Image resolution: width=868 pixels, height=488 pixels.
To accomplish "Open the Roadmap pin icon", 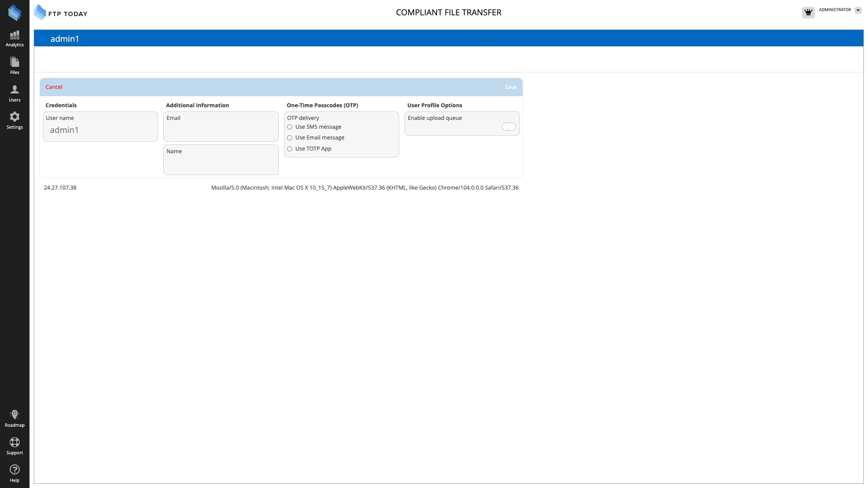I will [x=15, y=415].
